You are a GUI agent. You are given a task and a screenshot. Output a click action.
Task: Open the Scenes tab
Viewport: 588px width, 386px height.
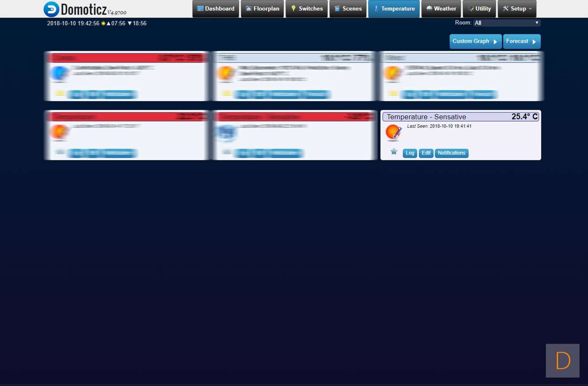click(348, 9)
